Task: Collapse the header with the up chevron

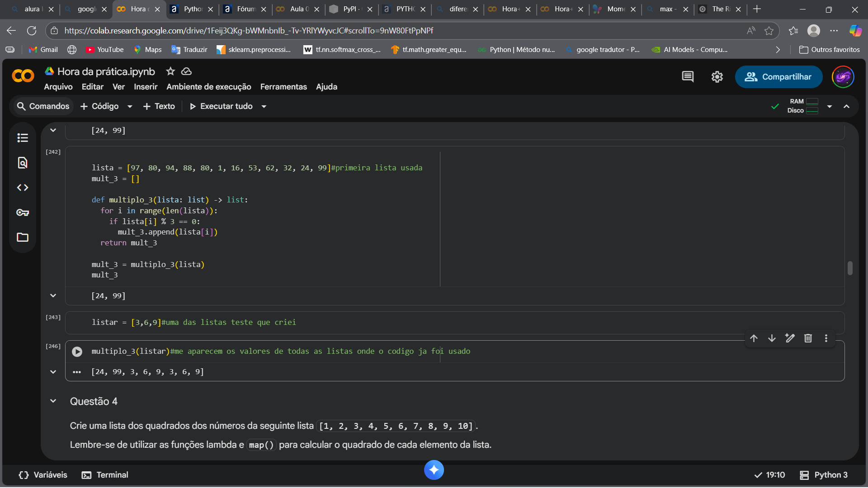Action: coord(846,106)
